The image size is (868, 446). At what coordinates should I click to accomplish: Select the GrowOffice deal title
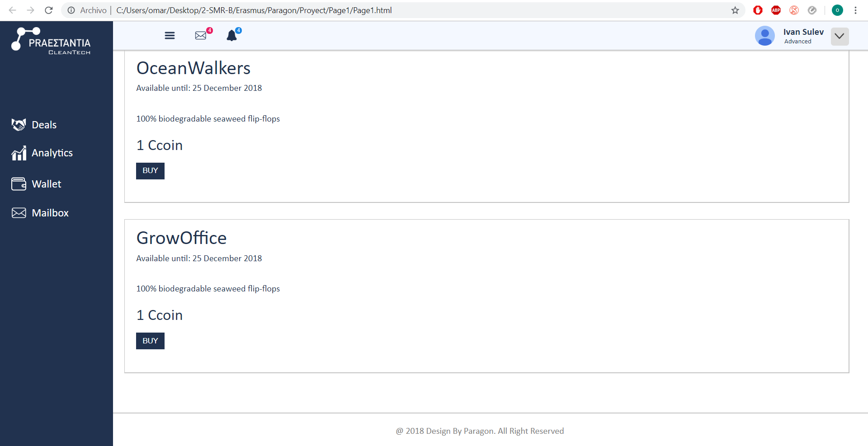pyautogui.click(x=181, y=238)
